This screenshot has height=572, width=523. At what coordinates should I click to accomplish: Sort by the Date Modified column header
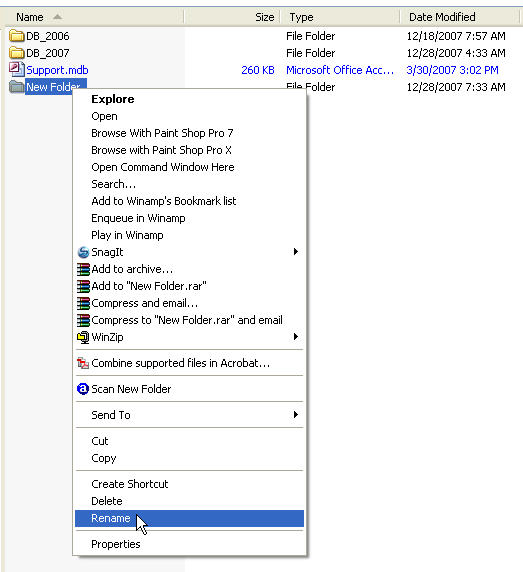(x=459, y=17)
